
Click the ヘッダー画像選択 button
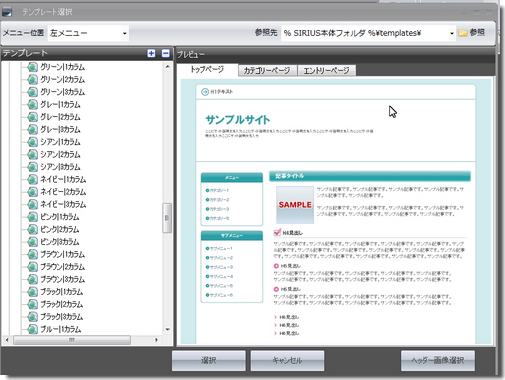438,360
